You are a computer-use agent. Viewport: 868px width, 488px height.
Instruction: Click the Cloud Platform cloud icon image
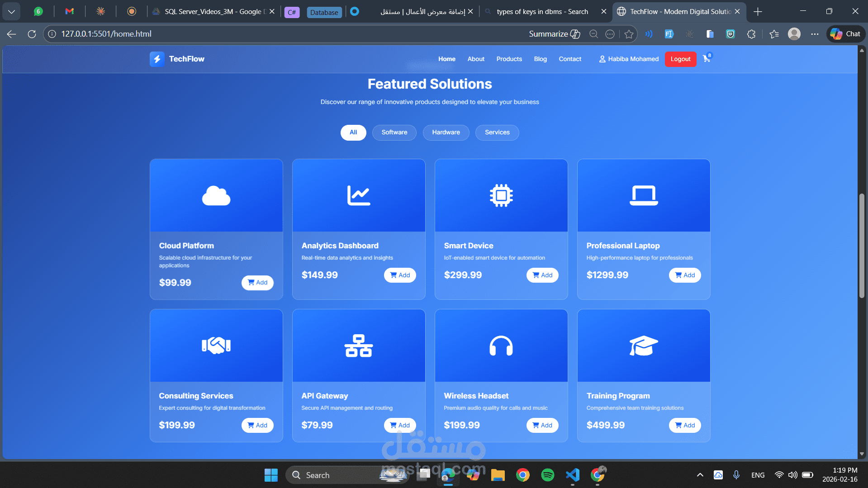click(x=216, y=195)
